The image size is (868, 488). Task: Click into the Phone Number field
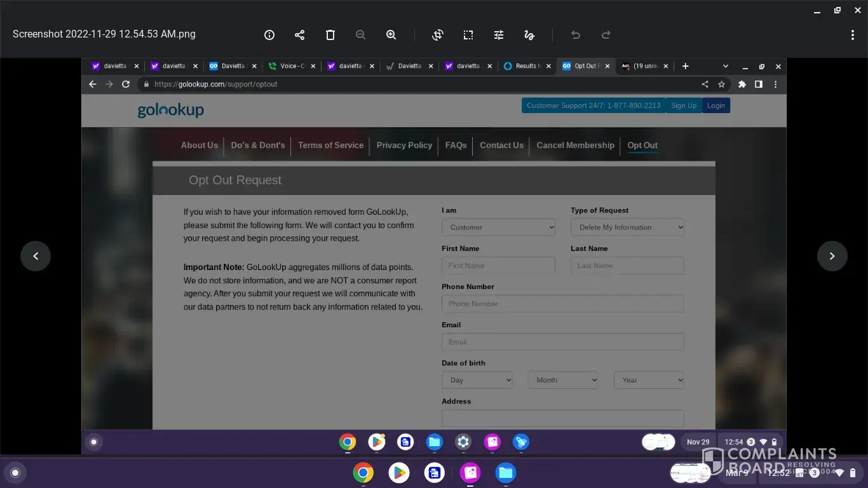(x=562, y=304)
